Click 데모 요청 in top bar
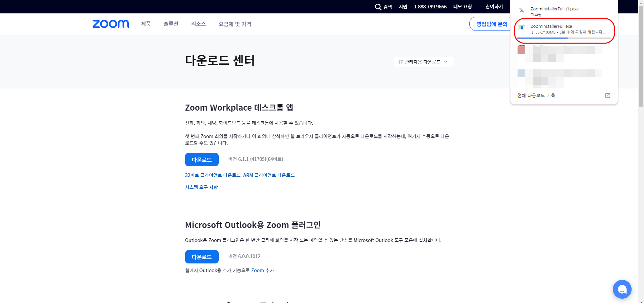644x303 pixels. click(x=463, y=7)
